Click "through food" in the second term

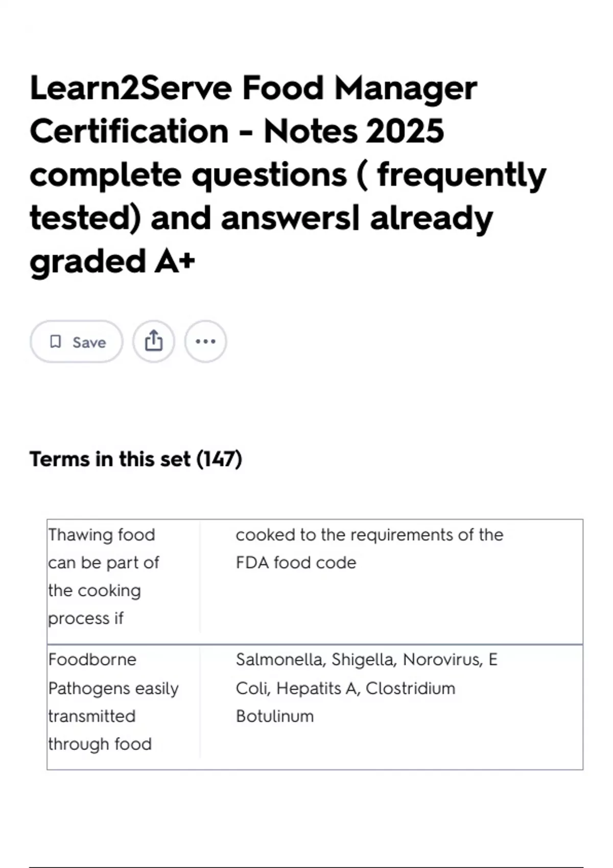pos(100,744)
